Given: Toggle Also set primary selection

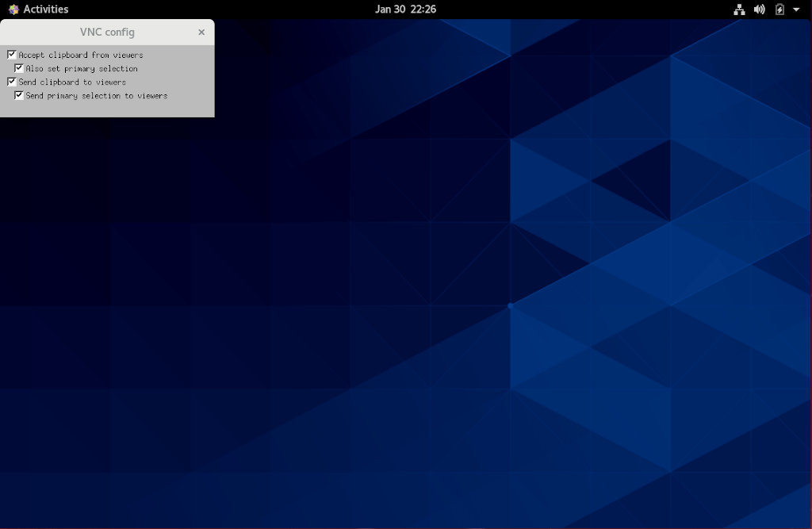Looking at the screenshot, I should pyautogui.click(x=19, y=68).
